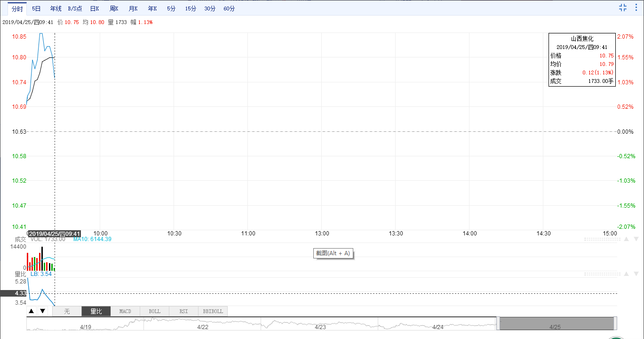The image size is (644, 339).
Task: Click the exit fullscreen icon at top right
Action: pyautogui.click(x=623, y=8)
